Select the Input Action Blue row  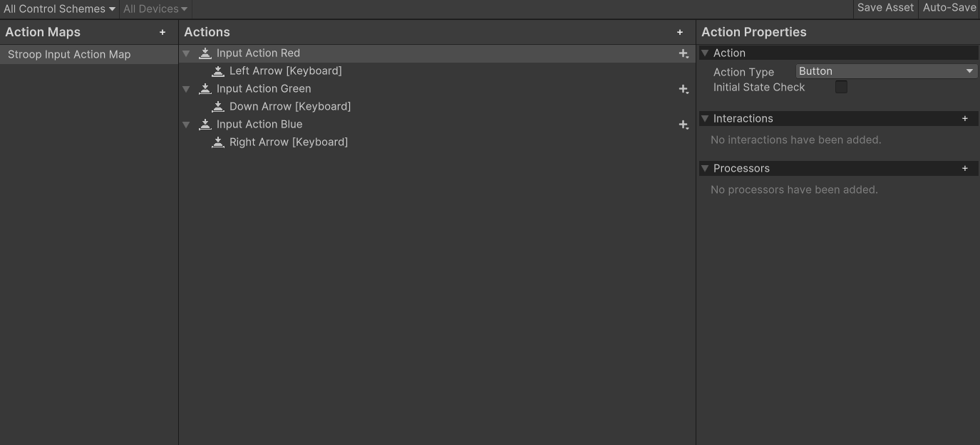(437, 125)
